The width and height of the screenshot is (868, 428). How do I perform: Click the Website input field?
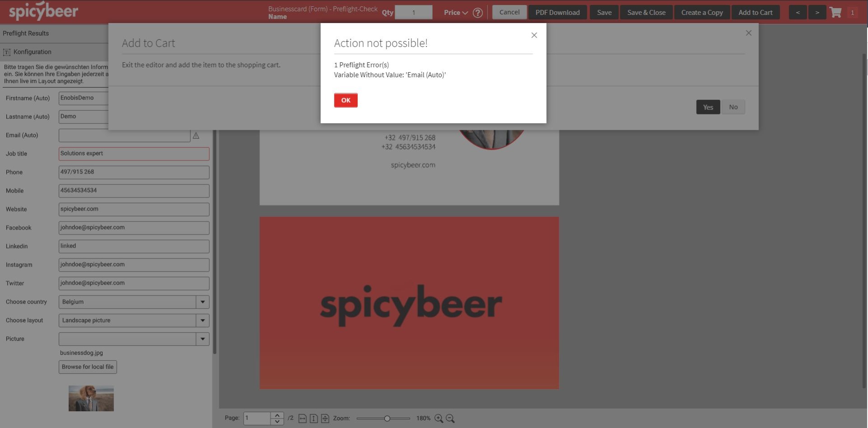134,209
